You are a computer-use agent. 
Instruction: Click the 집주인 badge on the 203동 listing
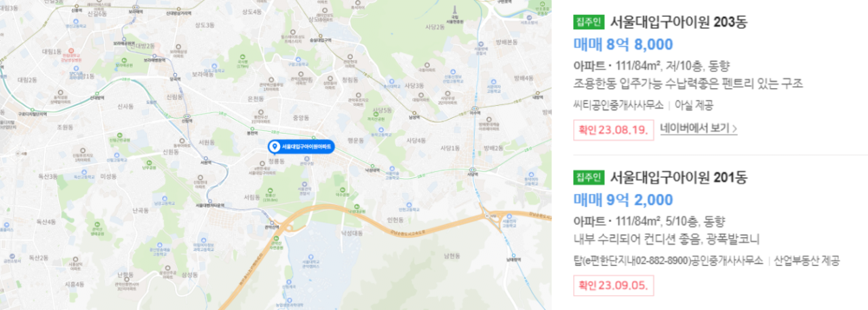tap(589, 22)
